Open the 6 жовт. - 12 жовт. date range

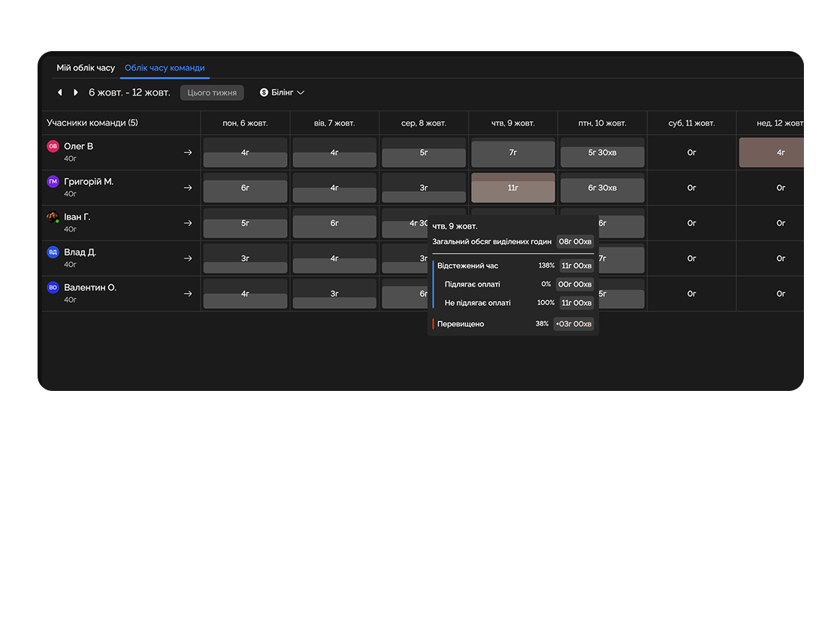(x=129, y=92)
